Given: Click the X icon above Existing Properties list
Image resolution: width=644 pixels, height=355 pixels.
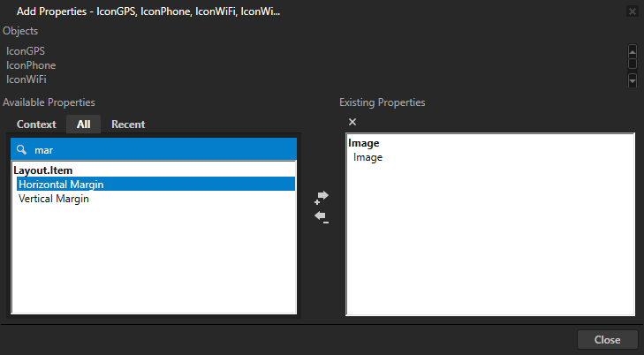Looking at the screenshot, I should pyautogui.click(x=352, y=122).
